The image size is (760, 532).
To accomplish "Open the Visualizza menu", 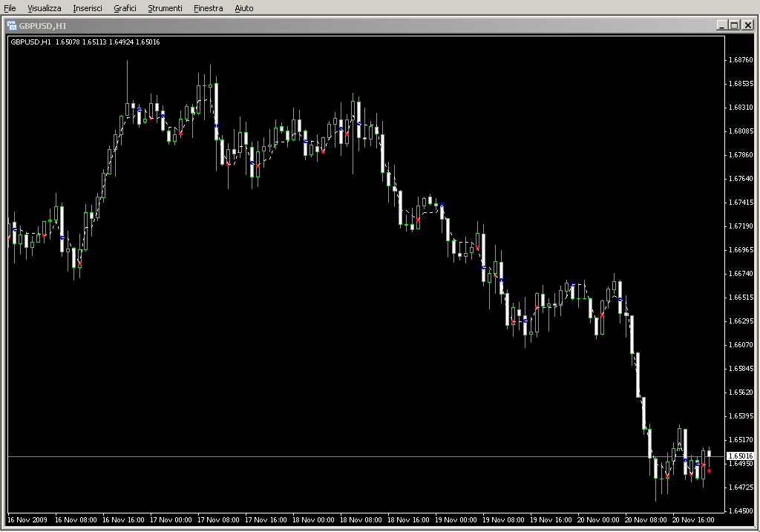I will [x=44, y=8].
